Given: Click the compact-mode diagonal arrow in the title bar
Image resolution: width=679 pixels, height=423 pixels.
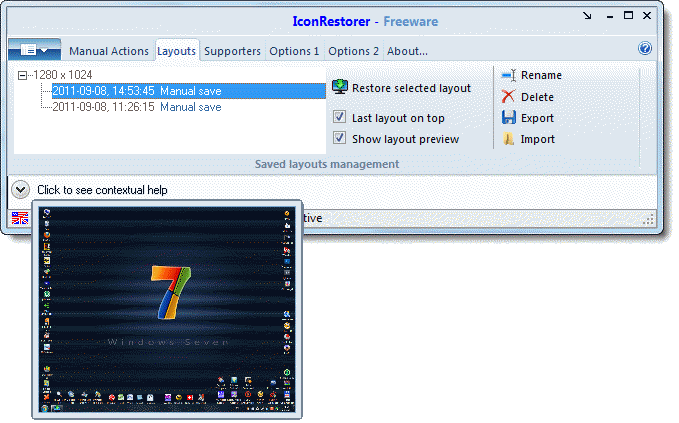Looking at the screenshot, I should (587, 16).
